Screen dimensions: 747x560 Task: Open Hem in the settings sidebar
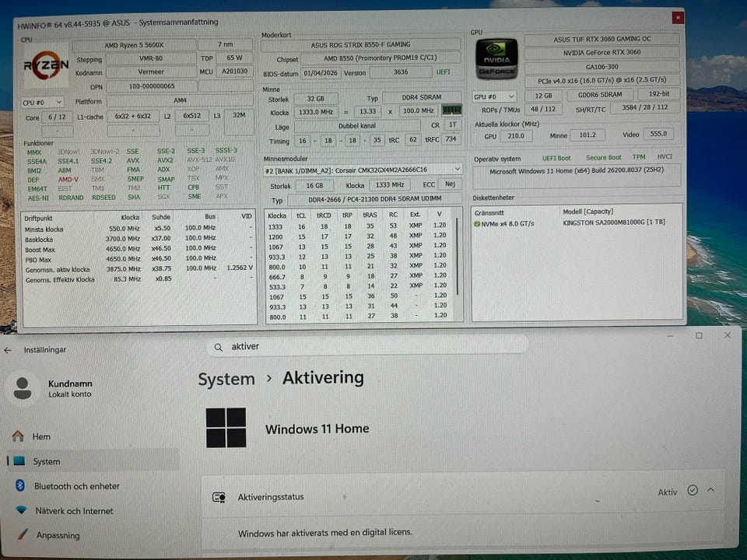pos(41,436)
